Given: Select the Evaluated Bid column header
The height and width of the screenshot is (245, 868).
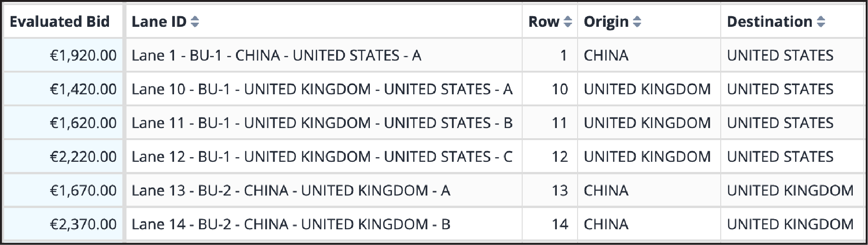Looking at the screenshot, I should coord(60,22).
